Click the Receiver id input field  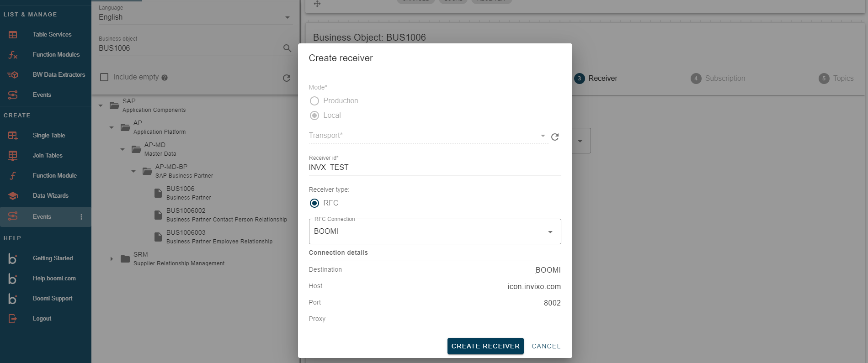[434, 168]
